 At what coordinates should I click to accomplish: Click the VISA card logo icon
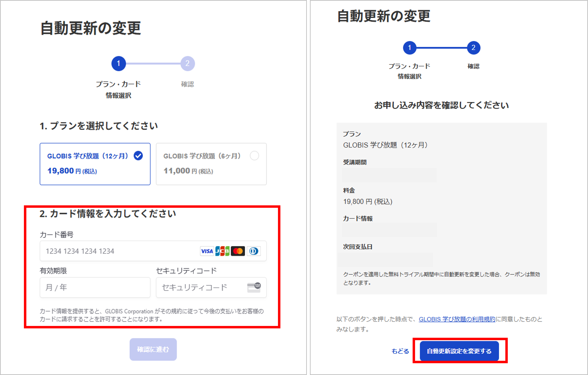[207, 251]
